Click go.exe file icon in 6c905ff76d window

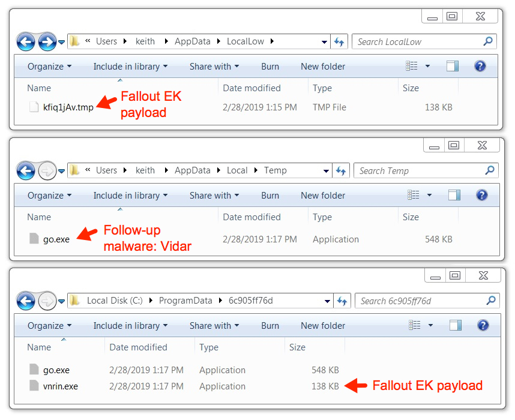(x=34, y=369)
